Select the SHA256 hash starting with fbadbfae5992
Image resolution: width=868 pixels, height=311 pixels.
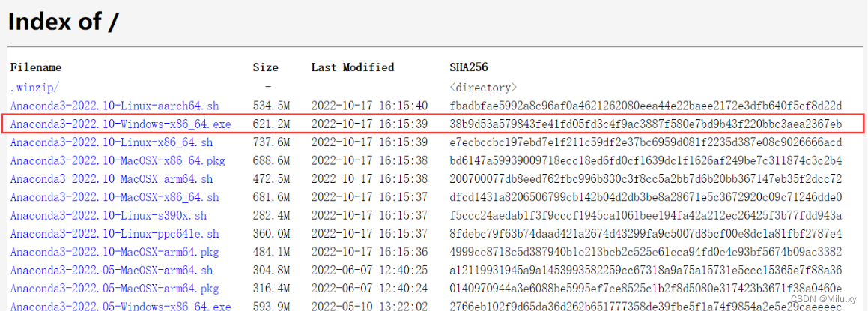[646, 106]
